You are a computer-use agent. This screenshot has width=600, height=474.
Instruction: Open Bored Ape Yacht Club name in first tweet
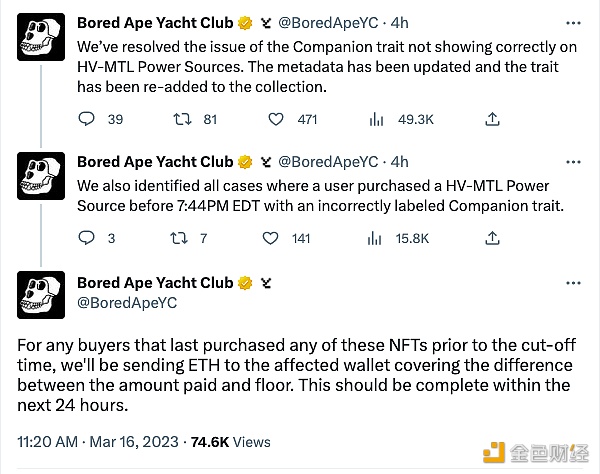pyautogui.click(x=155, y=22)
